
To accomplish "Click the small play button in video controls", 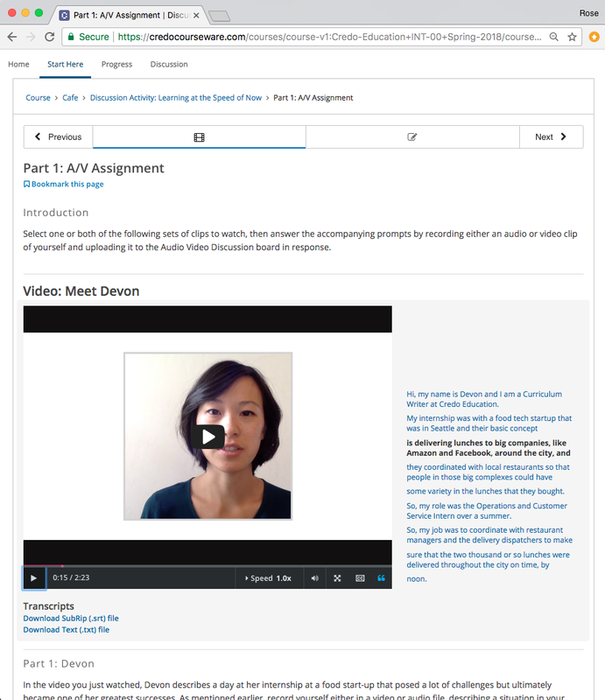I will 34,578.
